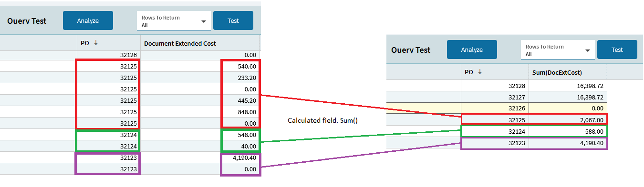Click the 588.00 sum cell for PO 32124
The height and width of the screenshot is (187, 644).
coord(568,132)
